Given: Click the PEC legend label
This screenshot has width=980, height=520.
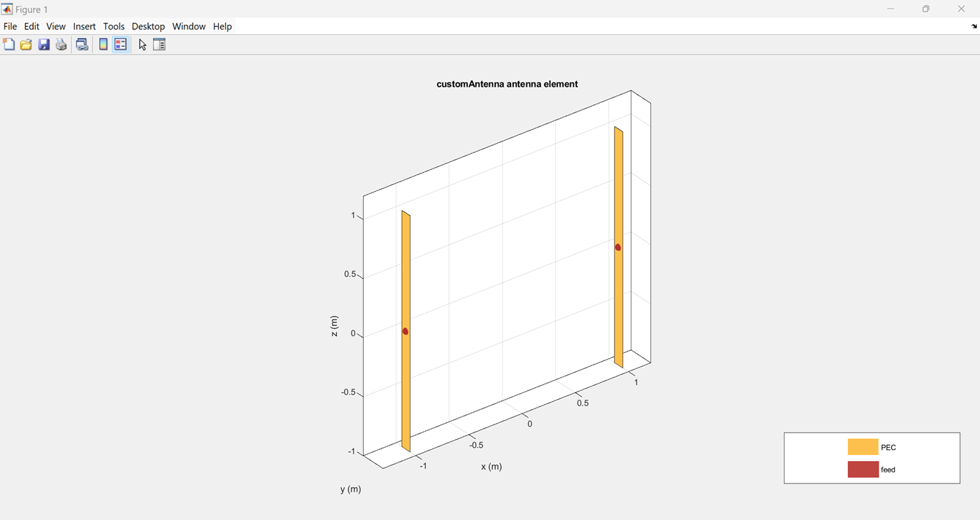Looking at the screenshot, I should tap(888, 448).
